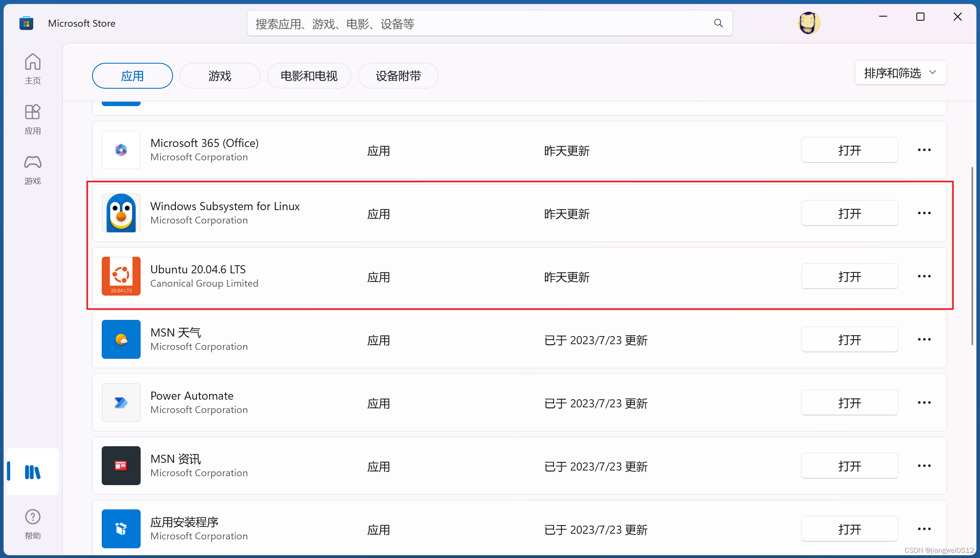
Task: Click the Microsoft Store logo icon
Action: (x=26, y=23)
